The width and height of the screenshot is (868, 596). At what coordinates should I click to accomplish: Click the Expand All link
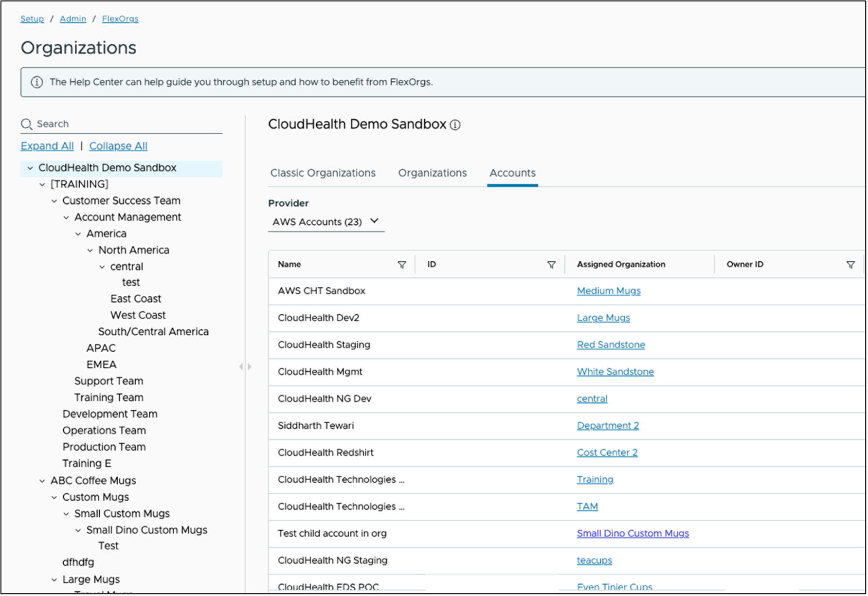click(47, 146)
